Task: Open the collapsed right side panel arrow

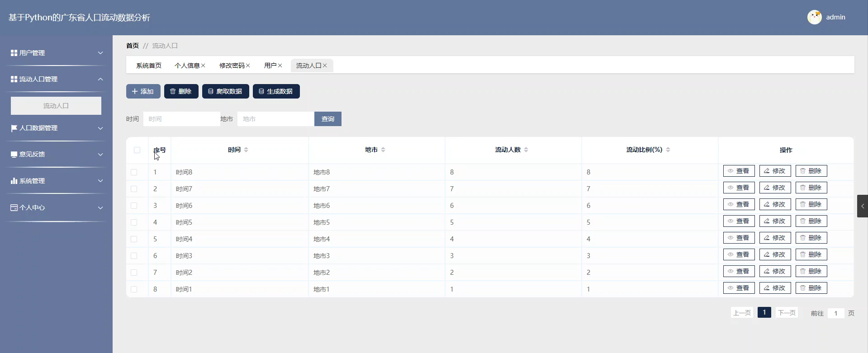Action: click(863, 206)
